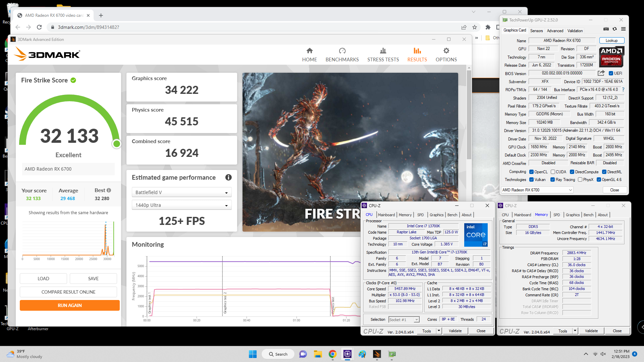Expand the Tools dropdown arrow in right CPU-Z

click(575, 331)
